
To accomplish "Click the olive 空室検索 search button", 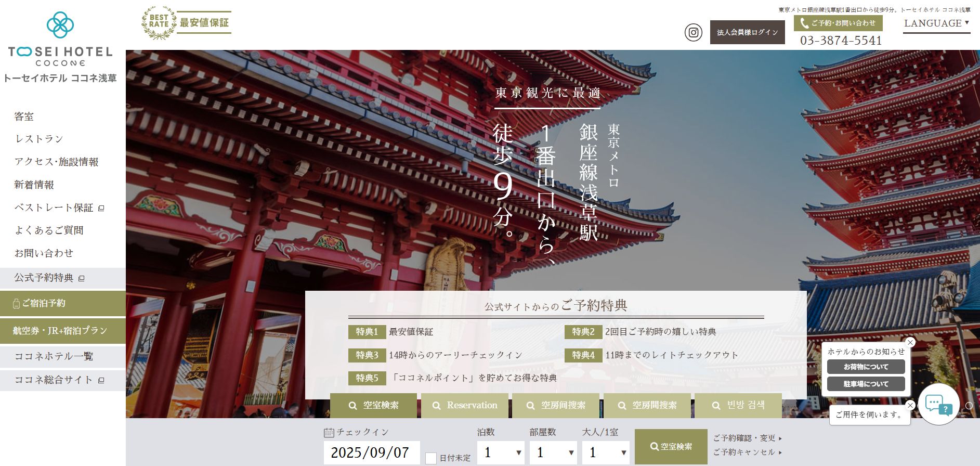I will 671,446.
